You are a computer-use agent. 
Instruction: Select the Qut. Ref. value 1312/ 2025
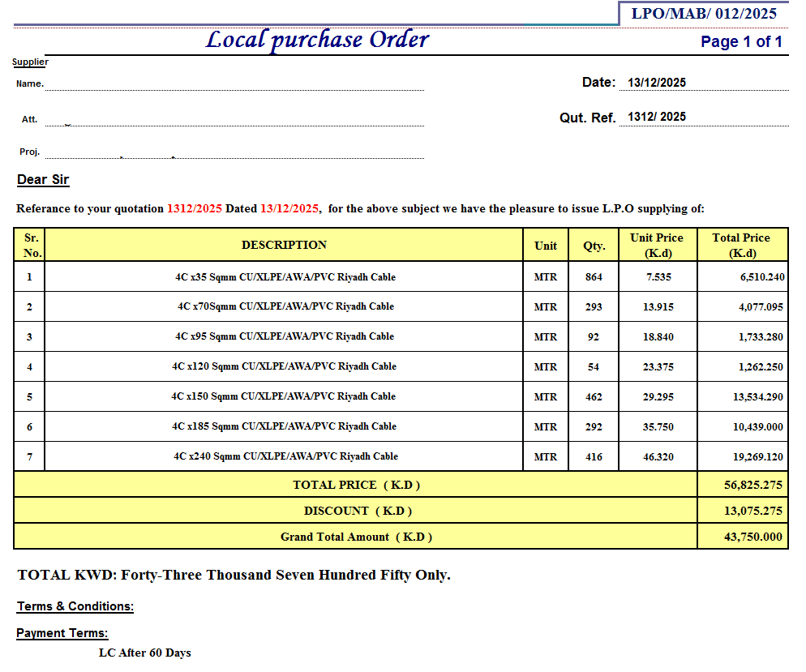click(x=657, y=117)
